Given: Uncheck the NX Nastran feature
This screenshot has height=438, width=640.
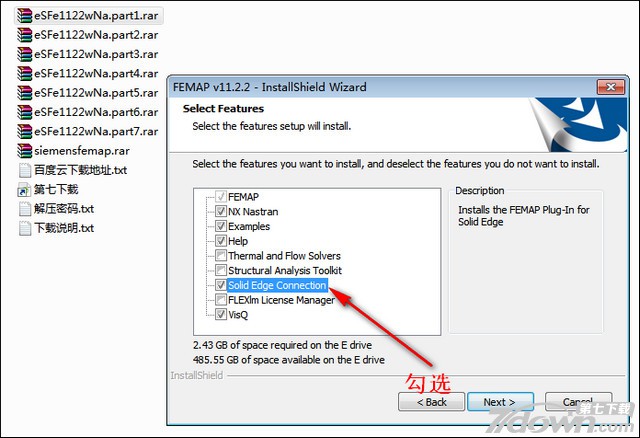Looking at the screenshot, I should 221,211.
